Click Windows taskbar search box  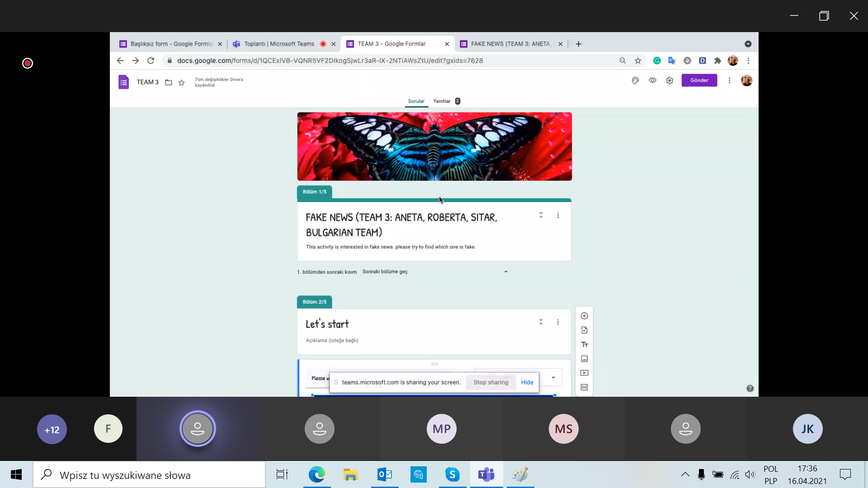pos(149,474)
